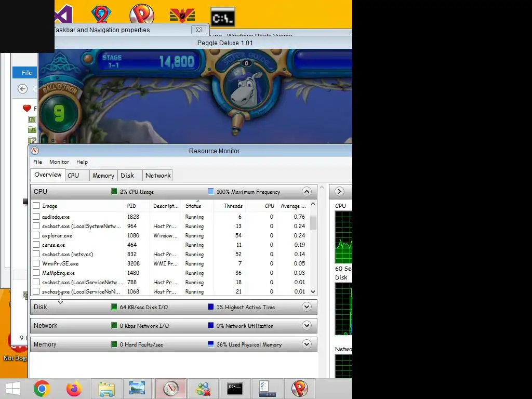
Task: Switch to Peggle from the taskbar
Action: click(299, 389)
